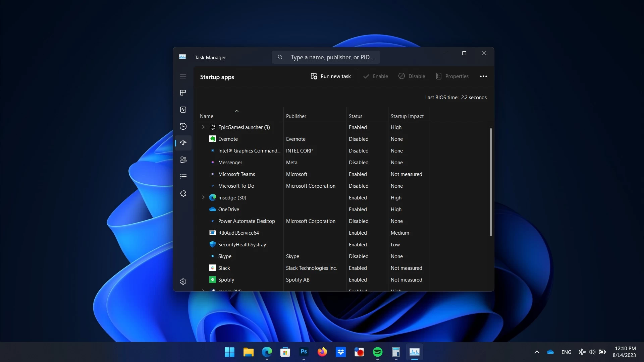This screenshot has width=644, height=362.
Task: Open the hamburger navigation menu
Action: (183, 76)
